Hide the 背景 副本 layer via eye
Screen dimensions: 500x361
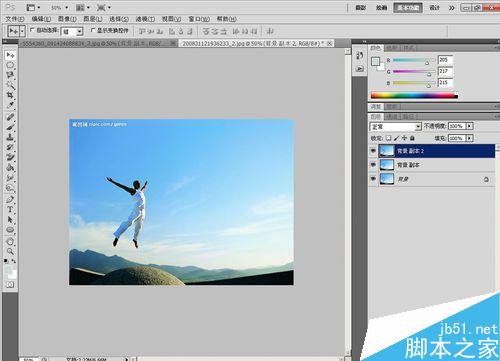tap(373, 165)
